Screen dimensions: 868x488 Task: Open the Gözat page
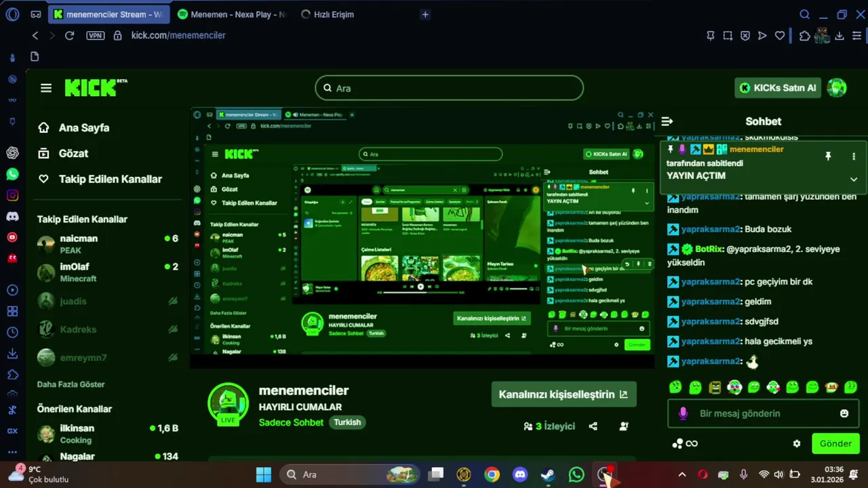pos(63,153)
